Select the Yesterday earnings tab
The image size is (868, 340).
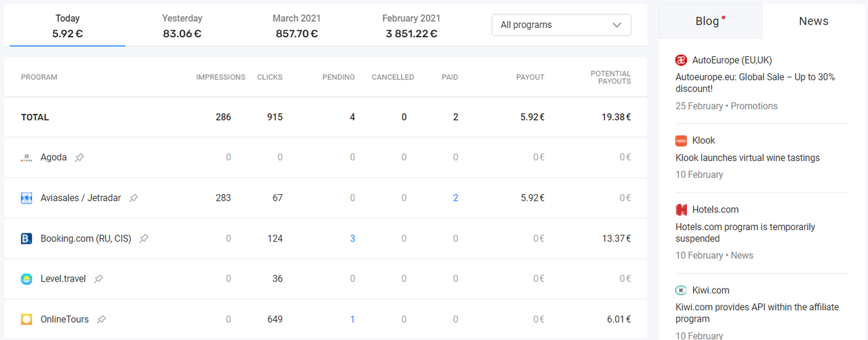[x=182, y=26]
